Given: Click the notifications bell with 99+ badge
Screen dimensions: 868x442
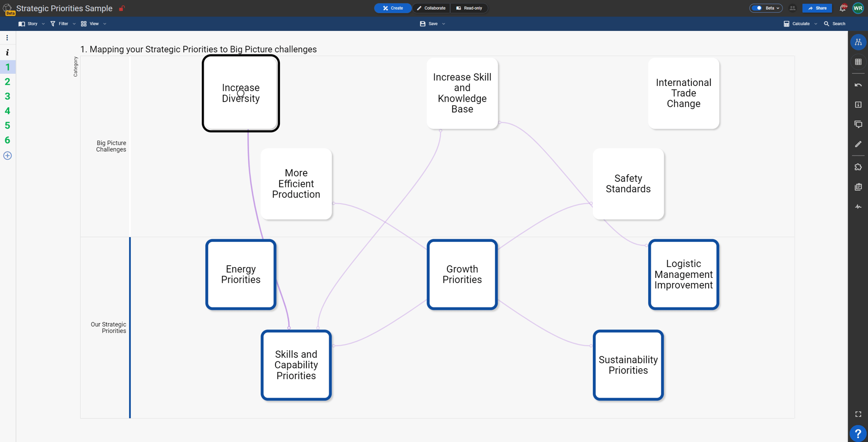Looking at the screenshot, I should [842, 8].
